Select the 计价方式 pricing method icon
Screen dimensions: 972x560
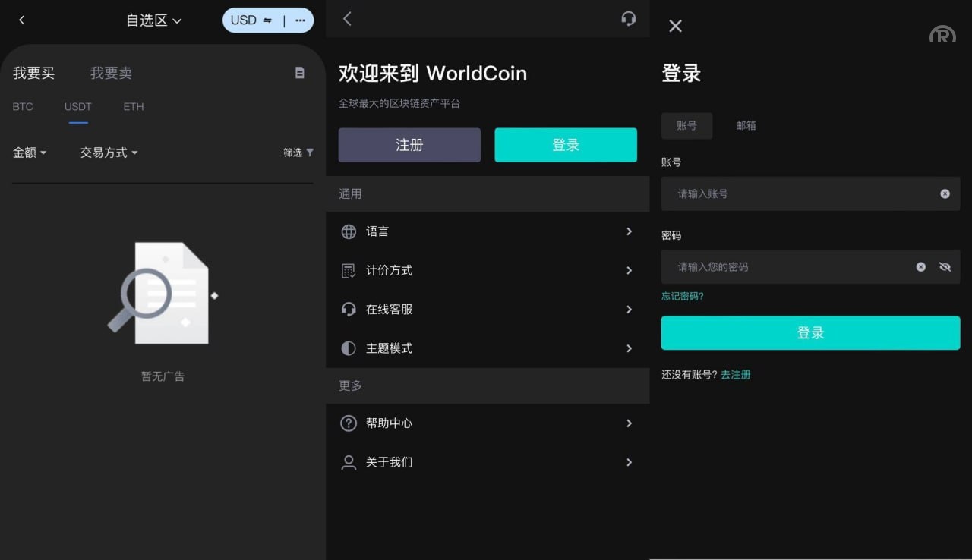pos(349,270)
